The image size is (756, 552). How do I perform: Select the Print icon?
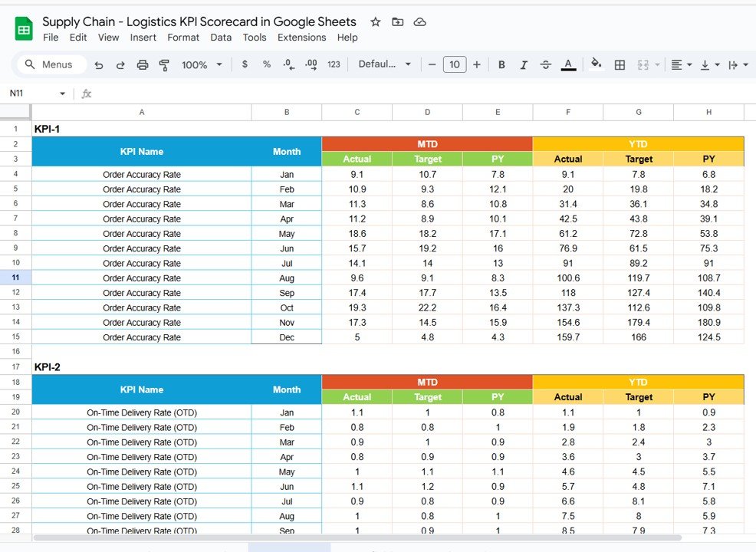[143, 64]
